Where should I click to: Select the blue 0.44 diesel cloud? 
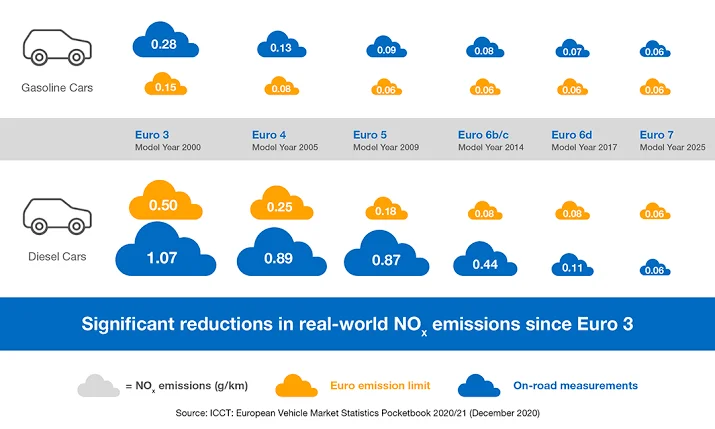(x=485, y=259)
